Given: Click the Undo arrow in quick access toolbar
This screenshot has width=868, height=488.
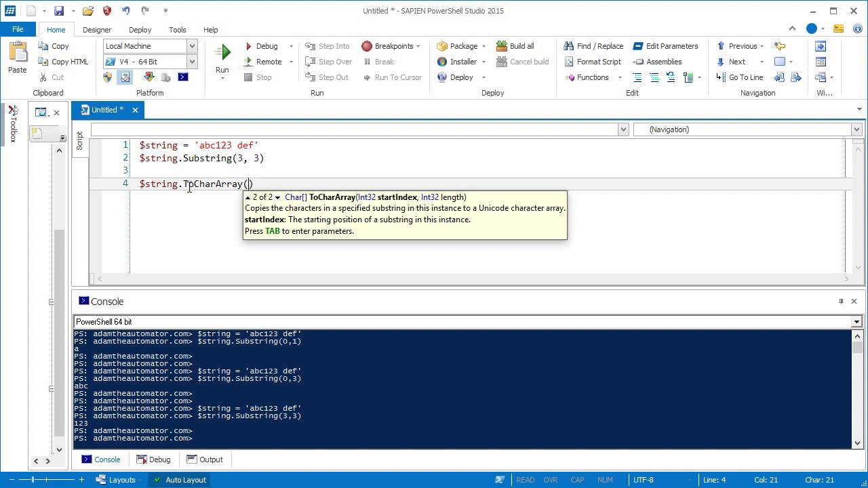Looking at the screenshot, I should pos(126,11).
